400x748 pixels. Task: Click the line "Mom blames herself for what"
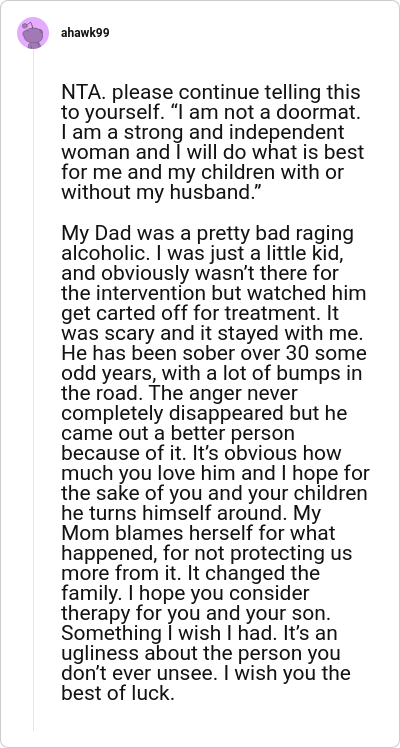pos(198,533)
